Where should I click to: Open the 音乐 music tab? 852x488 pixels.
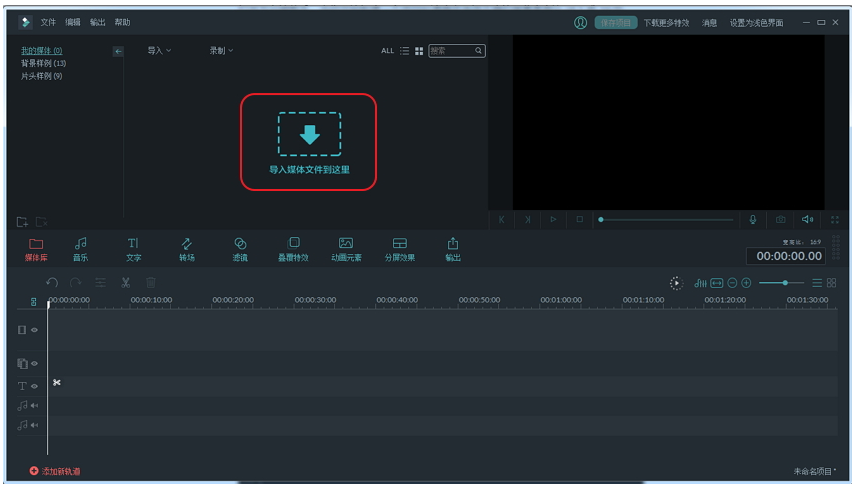point(80,249)
